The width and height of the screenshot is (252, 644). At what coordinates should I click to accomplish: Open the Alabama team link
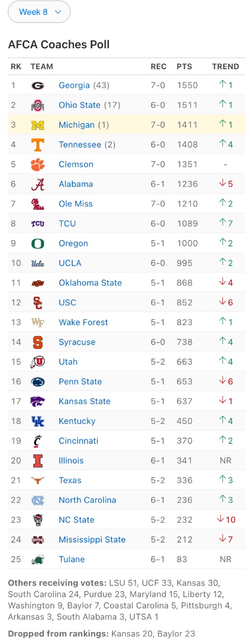pos(76,184)
